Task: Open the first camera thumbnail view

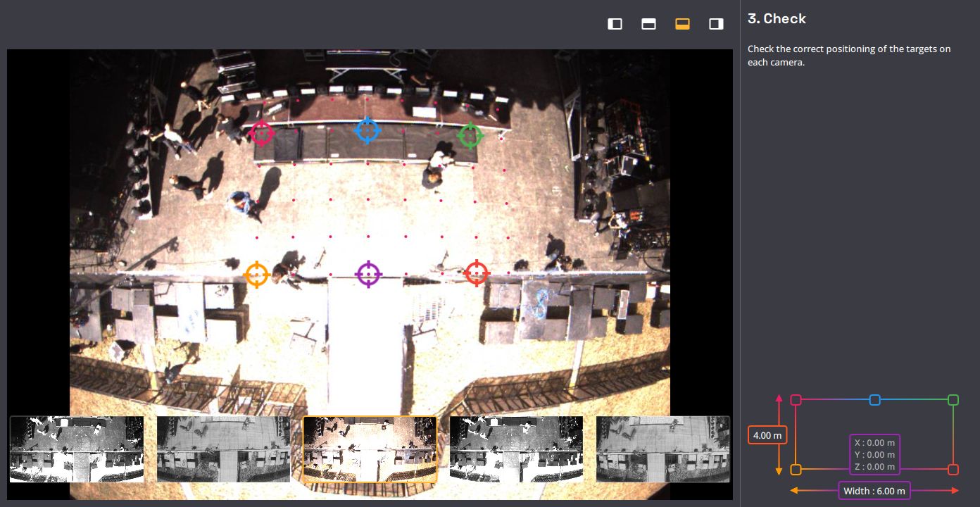Action: tap(77, 449)
